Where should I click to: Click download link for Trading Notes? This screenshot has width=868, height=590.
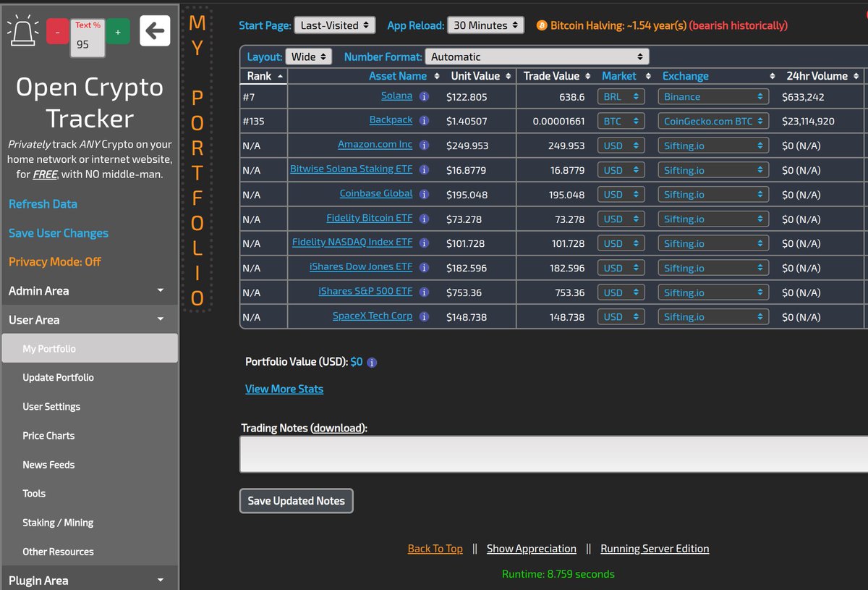(337, 428)
